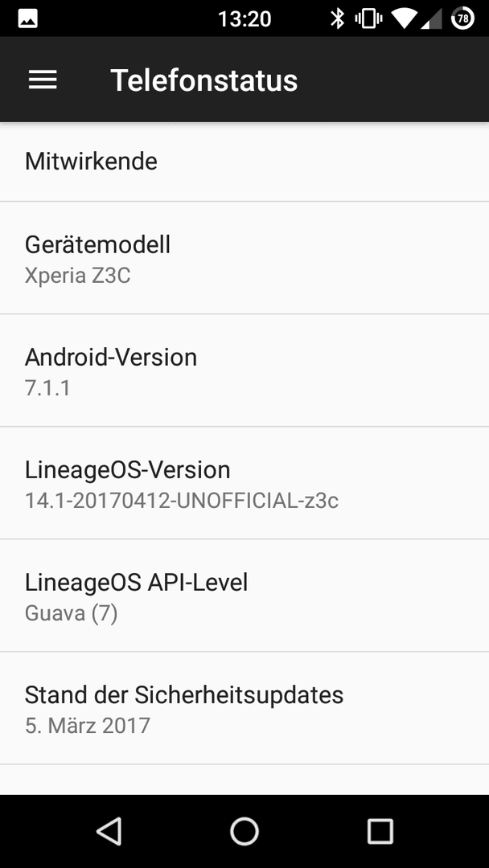The height and width of the screenshot is (868, 489).
Task: Tap the cellular signal strength icon
Action: click(x=432, y=19)
